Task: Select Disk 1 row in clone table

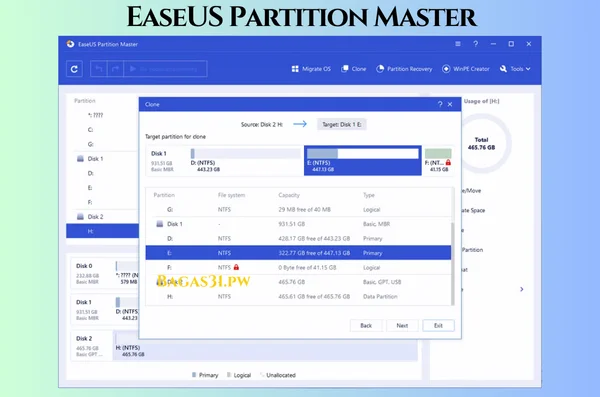Action: point(298,224)
